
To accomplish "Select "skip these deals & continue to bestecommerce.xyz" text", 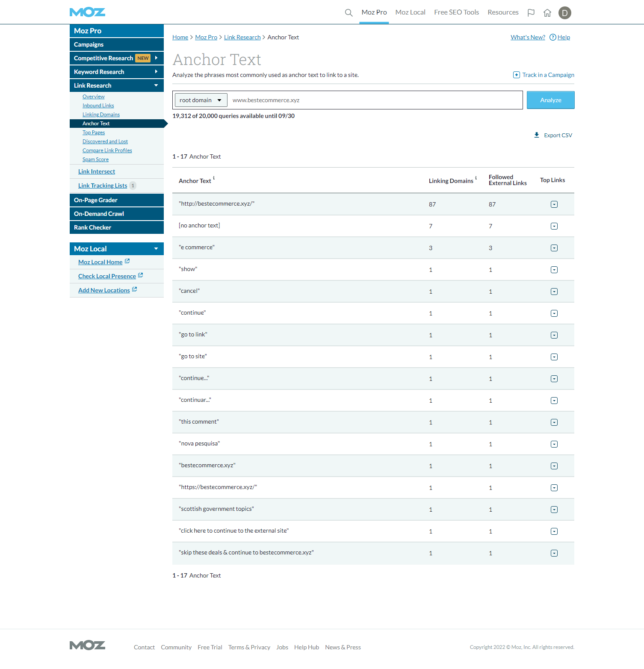I will tap(246, 553).
